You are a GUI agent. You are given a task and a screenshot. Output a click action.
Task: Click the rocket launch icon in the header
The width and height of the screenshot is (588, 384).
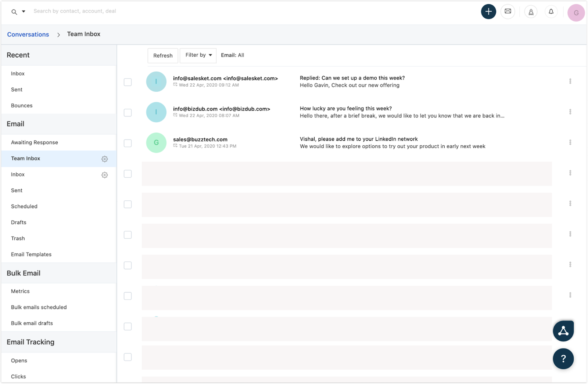click(531, 11)
